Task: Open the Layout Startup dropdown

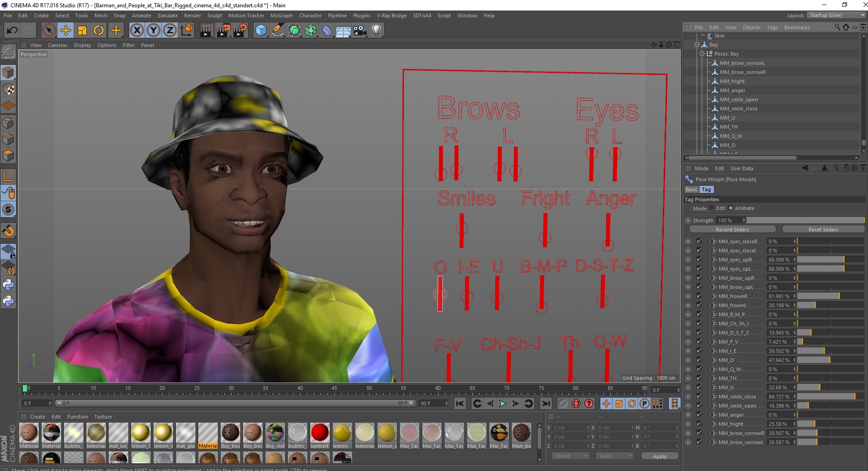Action: 836,15
